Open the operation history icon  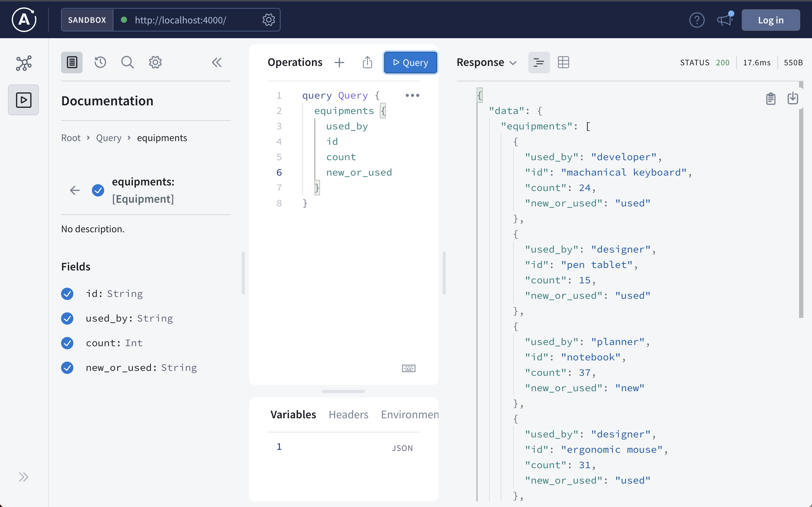(x=100, y=62)
